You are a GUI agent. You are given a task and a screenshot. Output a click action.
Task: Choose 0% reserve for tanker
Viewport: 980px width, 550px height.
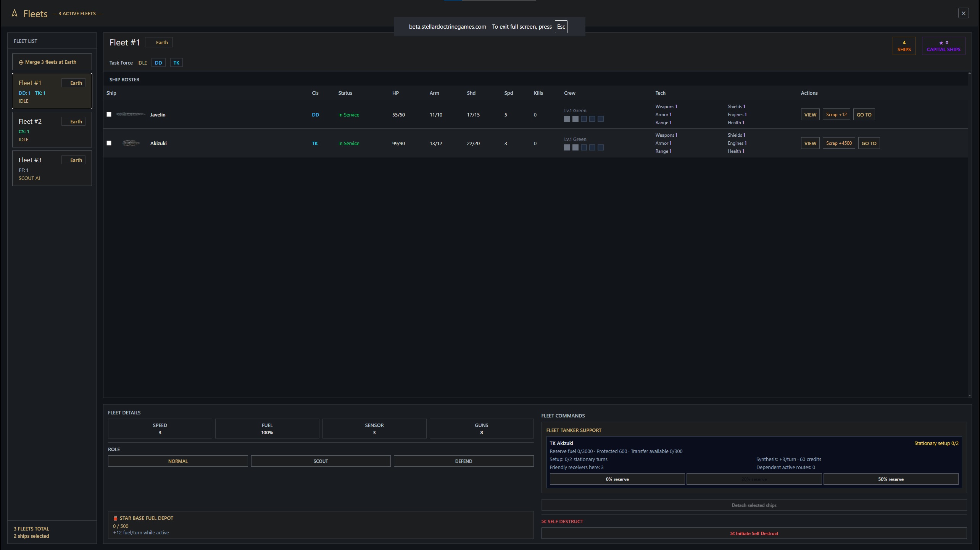point(617,479)
